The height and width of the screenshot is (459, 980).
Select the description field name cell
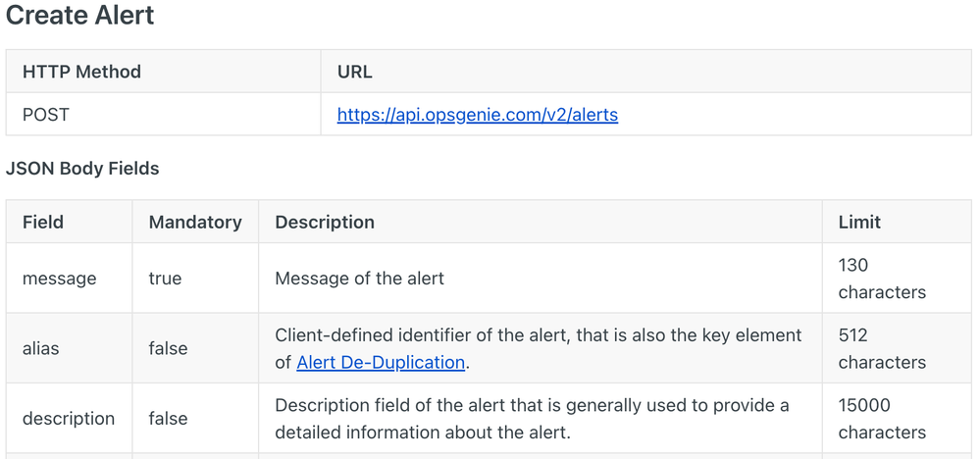70,418
